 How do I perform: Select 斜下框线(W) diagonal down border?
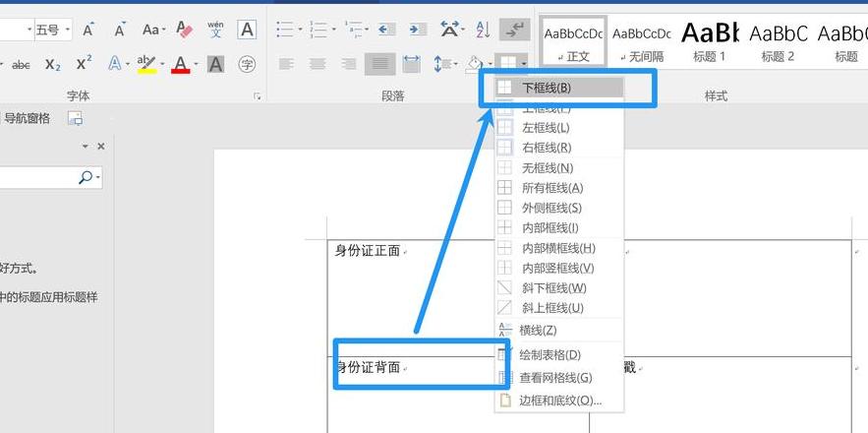(558, 287)
